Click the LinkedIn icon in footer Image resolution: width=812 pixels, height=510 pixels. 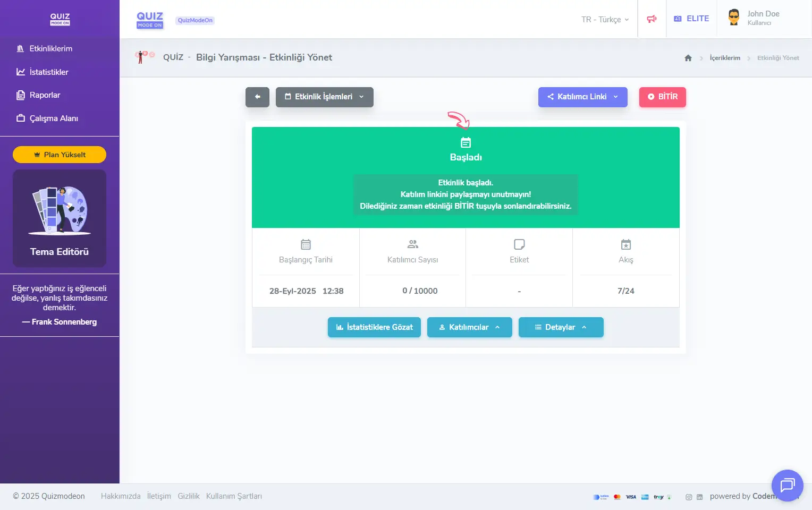click(699, 497)
